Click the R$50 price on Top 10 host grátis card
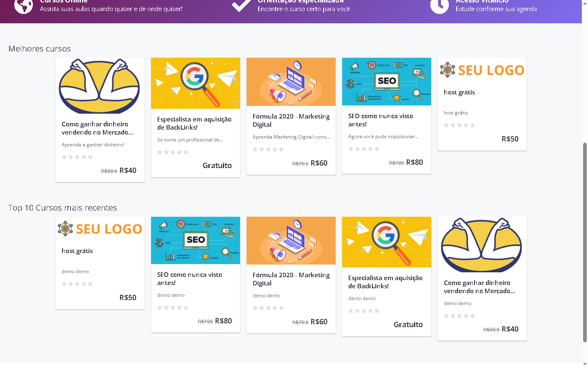 pos(128,298)
